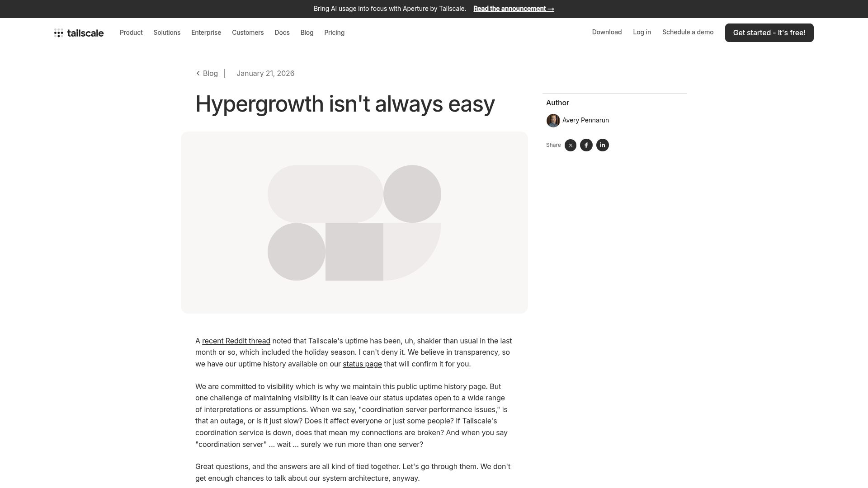Click Schedule a demo

(688, 32)
